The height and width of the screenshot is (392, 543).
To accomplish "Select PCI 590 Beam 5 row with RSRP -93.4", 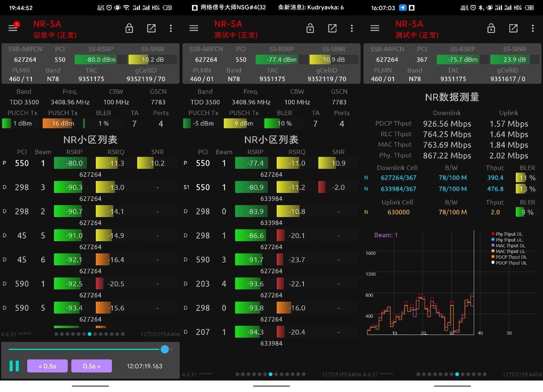I will (90, 312).
